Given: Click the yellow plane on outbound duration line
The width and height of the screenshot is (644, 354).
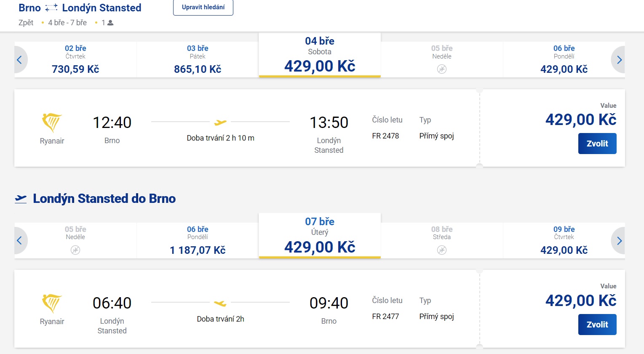Looking at the screenshot, I should pos(220,122).
